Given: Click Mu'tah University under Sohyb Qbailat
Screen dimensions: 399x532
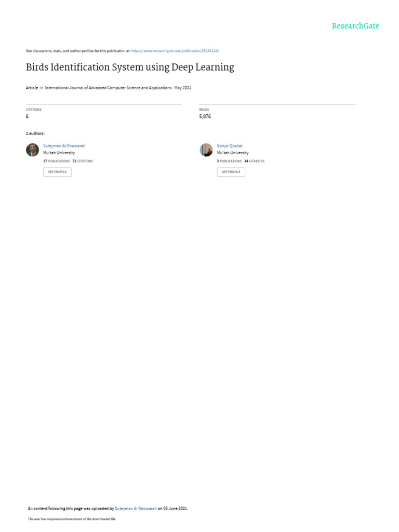Looking at the screenshot, I should [x=233, y=153].
